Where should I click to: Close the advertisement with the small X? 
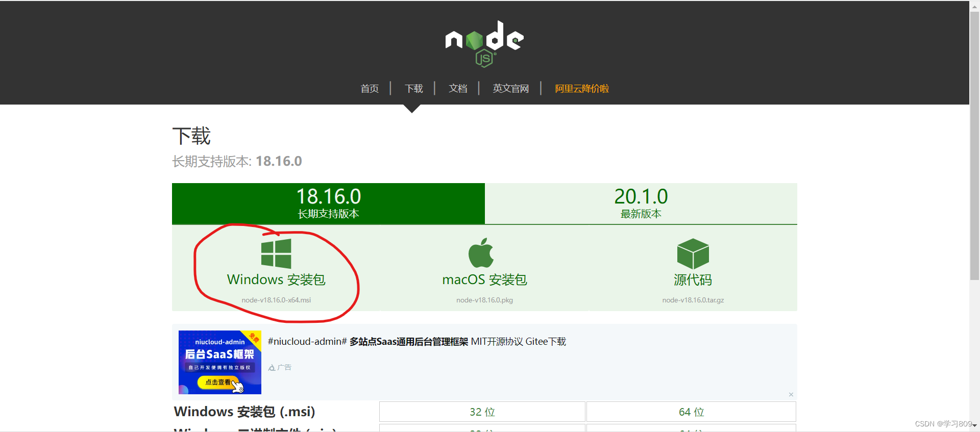tap(791, 394)
